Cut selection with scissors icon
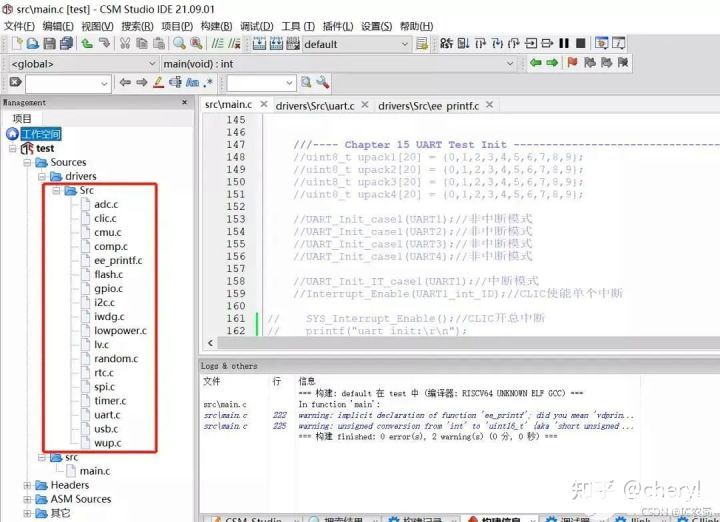Screen dimensions: 720x522 (125, 44)
